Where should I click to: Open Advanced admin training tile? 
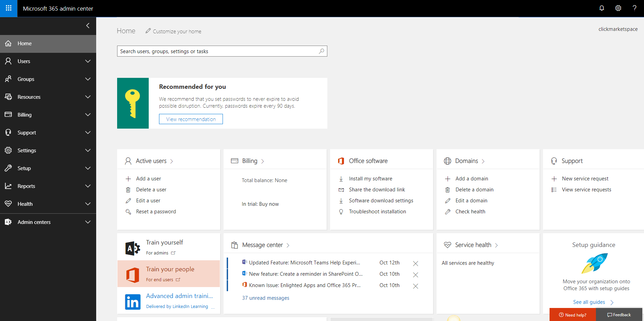click(169, 301)
